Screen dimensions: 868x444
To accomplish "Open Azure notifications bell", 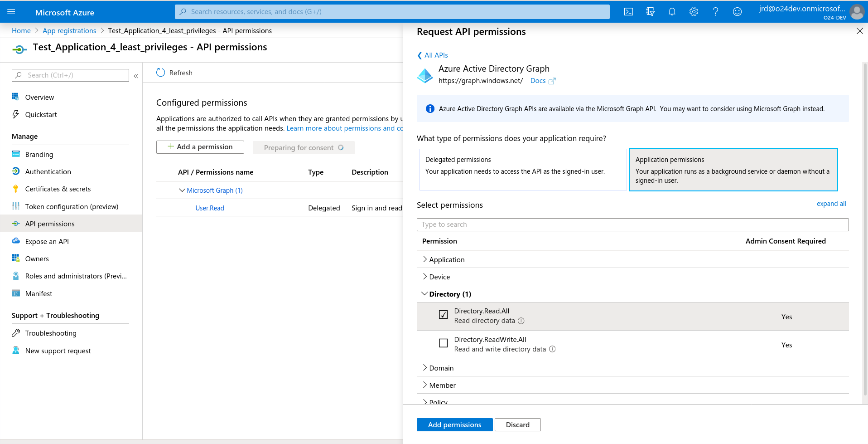I will pyautogui.click(x=672, y=12).
